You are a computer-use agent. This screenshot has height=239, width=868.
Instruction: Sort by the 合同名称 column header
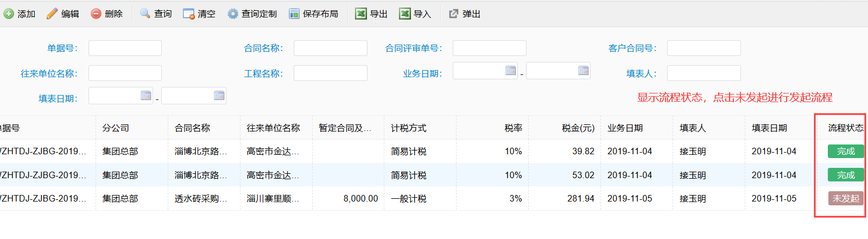tap(204, 128)
